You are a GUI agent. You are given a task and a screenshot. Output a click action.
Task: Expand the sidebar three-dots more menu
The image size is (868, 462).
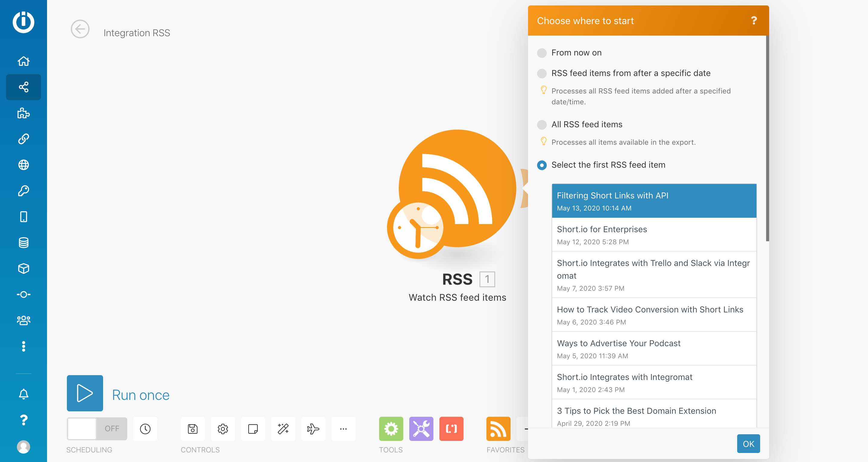pos(23,346)
